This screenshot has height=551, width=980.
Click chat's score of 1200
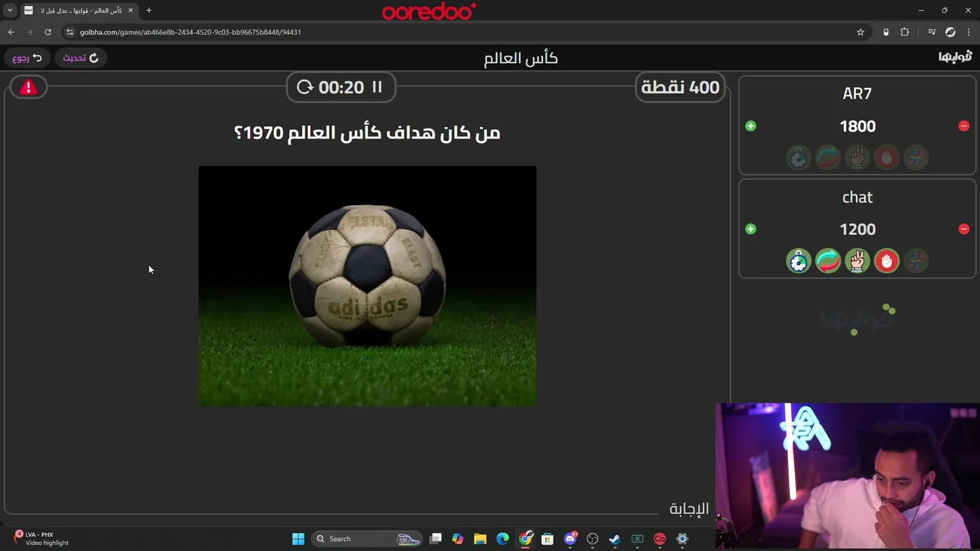point(857,230)
